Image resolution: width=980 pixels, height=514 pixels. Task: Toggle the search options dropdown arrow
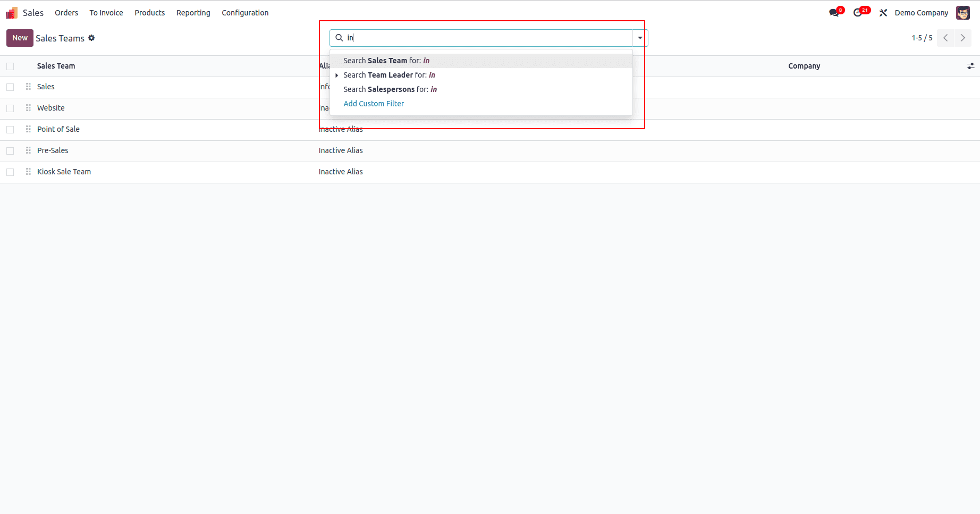640,38
